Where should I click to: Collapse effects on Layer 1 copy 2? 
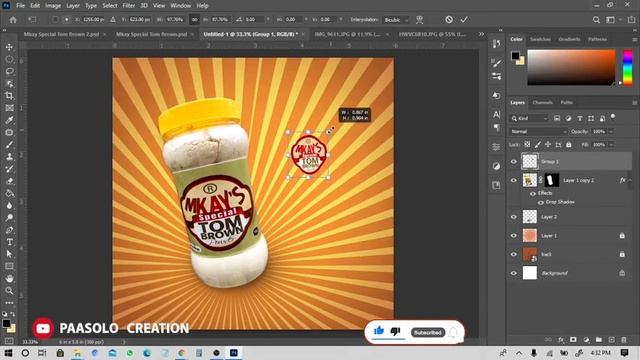pos(630,180)
